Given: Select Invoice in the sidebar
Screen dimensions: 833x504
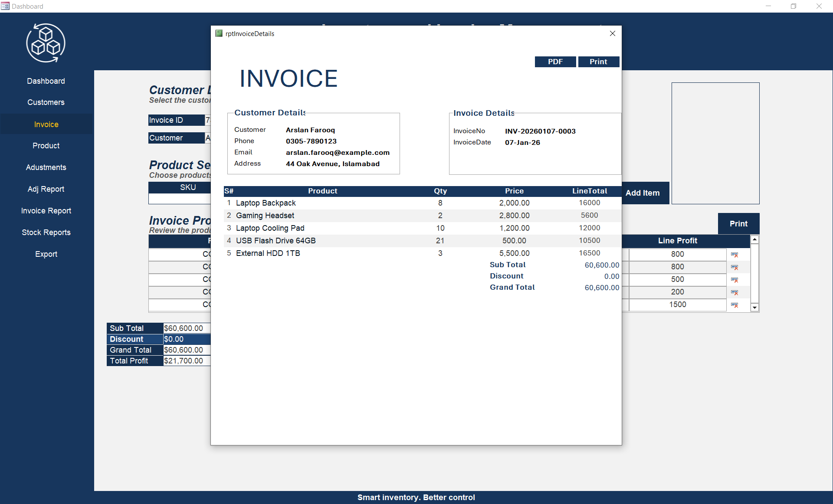Looking at the screenshot, I should [46, 124].
